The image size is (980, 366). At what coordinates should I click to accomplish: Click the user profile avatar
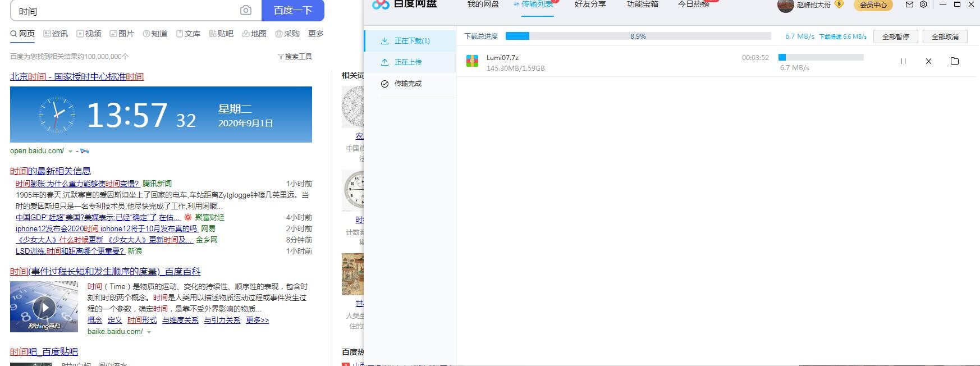click(785, 6)
